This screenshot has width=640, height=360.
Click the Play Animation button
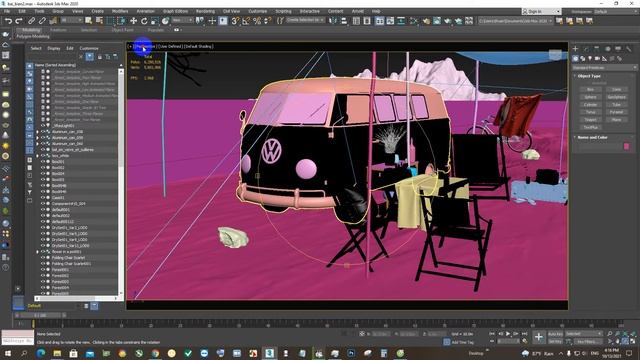pos(508,334)
